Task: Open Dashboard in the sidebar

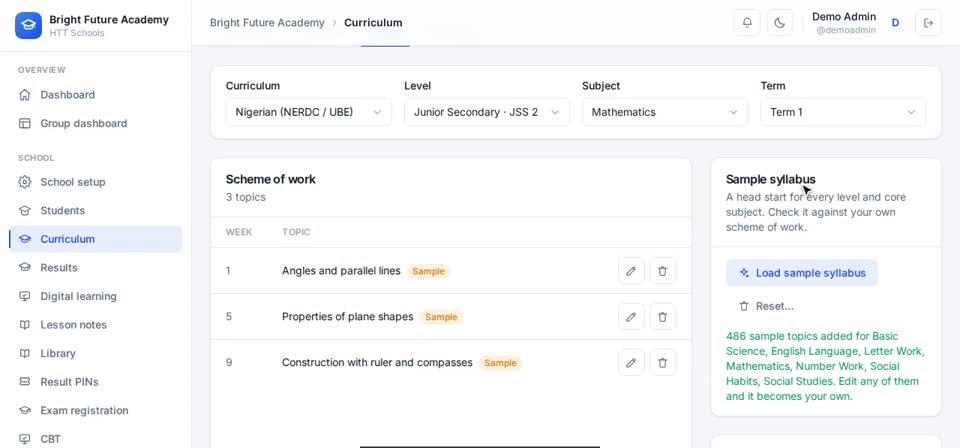Action: [96, 95]
